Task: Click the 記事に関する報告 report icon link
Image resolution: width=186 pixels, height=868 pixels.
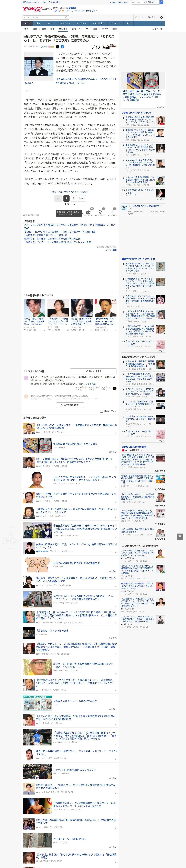Action: pyautogui.click(x=31, y=215)
